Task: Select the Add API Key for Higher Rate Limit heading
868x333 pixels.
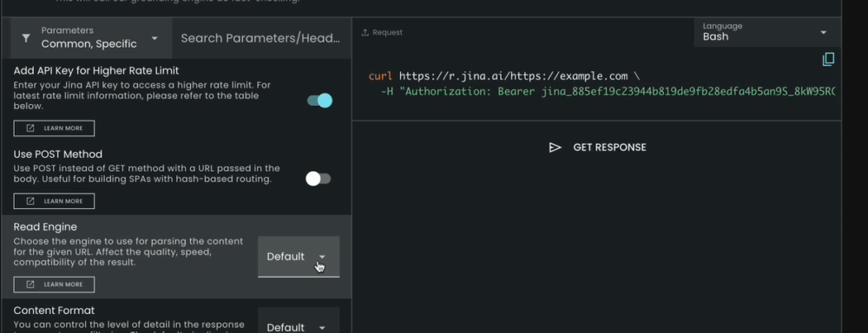Action: [96, 70]
